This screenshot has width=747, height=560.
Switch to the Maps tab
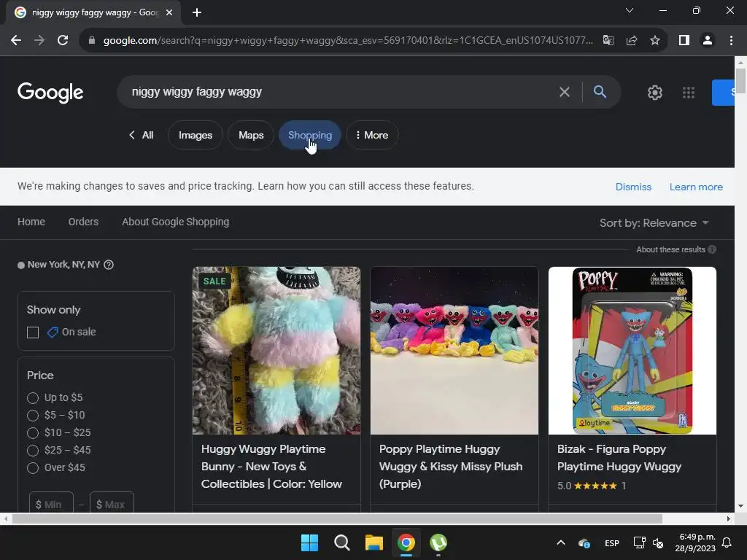click(x=251, y=135)
